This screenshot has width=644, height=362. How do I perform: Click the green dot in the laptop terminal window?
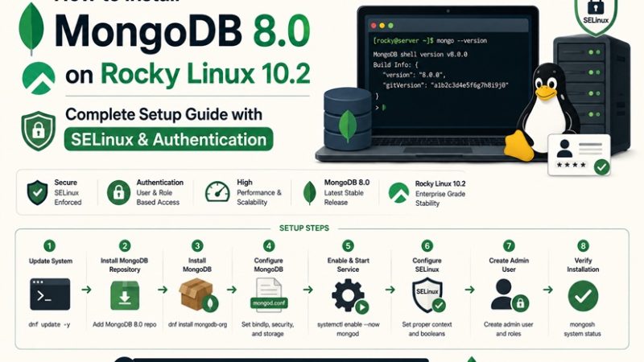(390, 26)
